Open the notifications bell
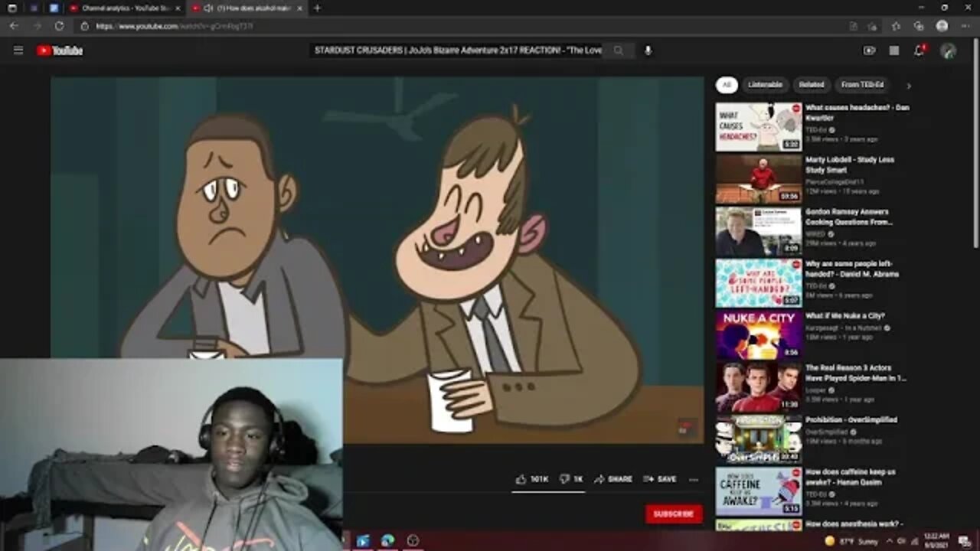 920,51
